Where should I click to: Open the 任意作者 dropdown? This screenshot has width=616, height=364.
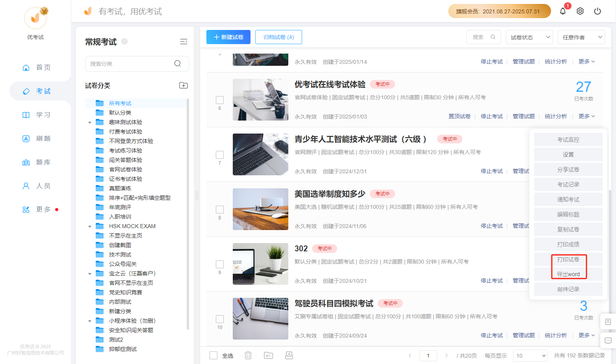(581, 37)
